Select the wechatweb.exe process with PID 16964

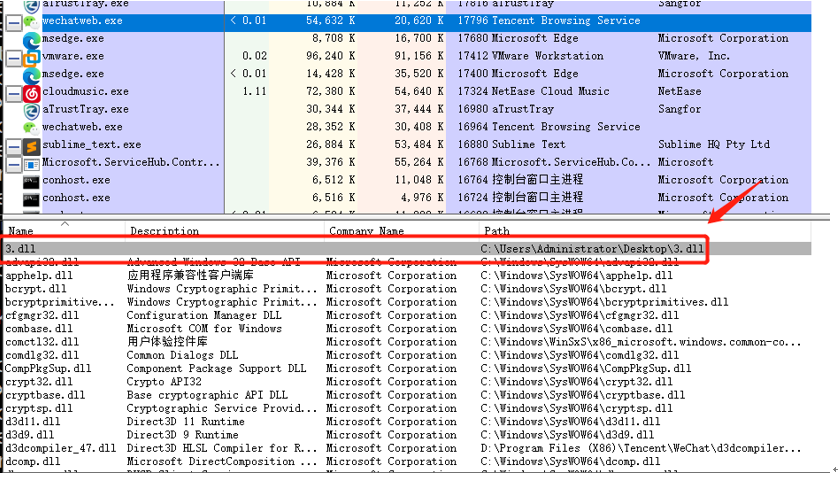click(x=82, y=127)
